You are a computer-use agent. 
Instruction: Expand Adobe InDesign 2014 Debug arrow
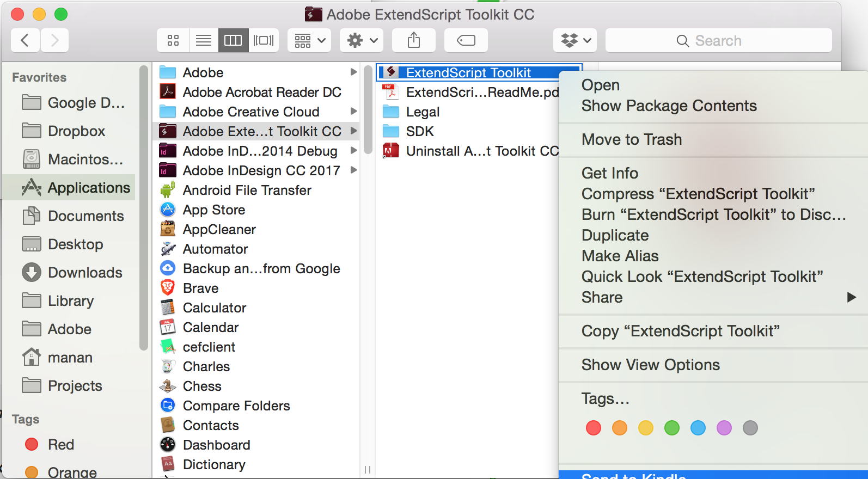tap(353, 150)
